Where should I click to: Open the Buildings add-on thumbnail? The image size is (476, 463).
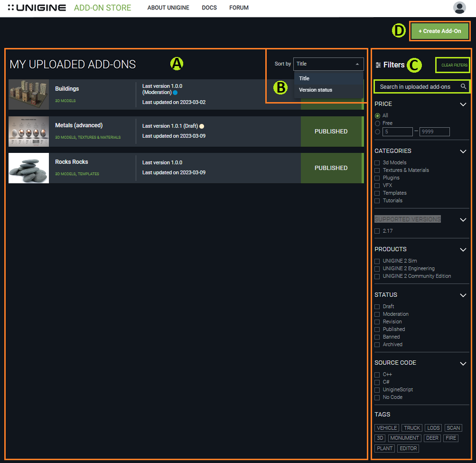pyautogui.click(x=28, y=94)
